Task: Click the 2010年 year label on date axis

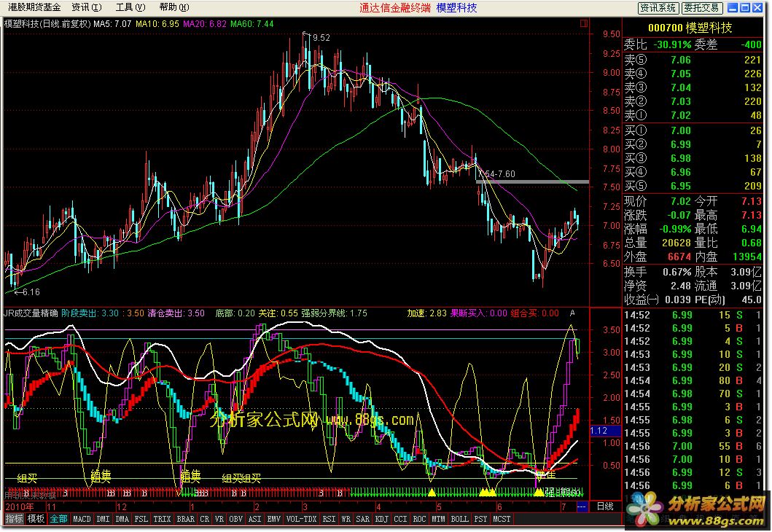Action: coord(20,506)
